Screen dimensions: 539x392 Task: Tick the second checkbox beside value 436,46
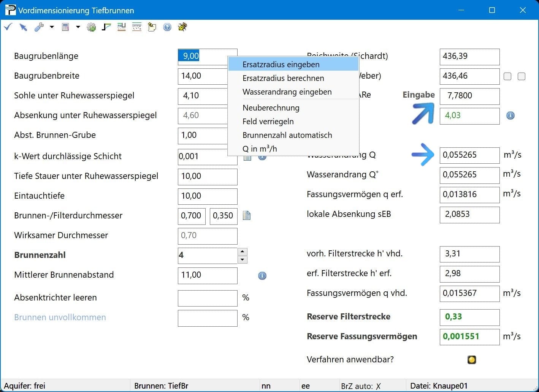tap(522, 76)
